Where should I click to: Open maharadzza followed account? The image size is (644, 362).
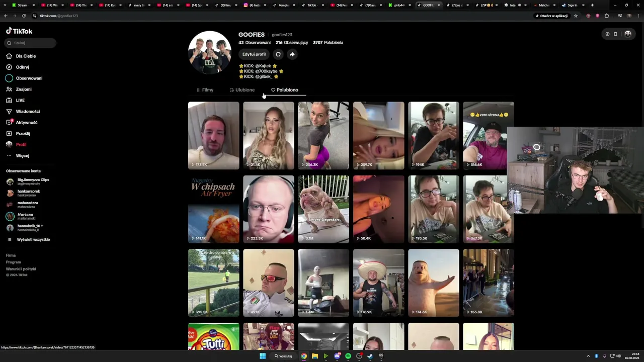click(22, 205)
